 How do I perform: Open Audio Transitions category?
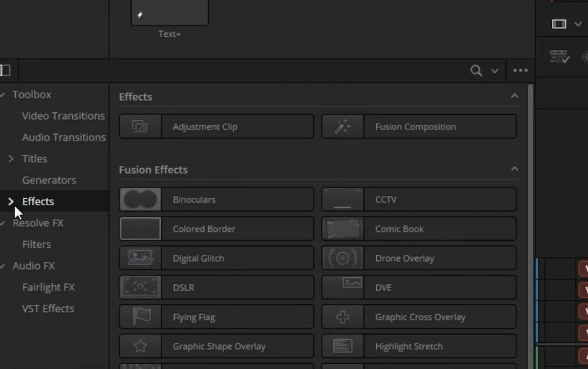coord(64,137)
